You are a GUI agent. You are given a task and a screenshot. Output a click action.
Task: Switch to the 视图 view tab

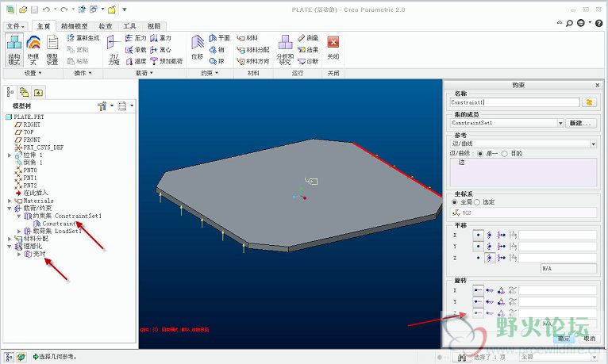tap(154, 26)
